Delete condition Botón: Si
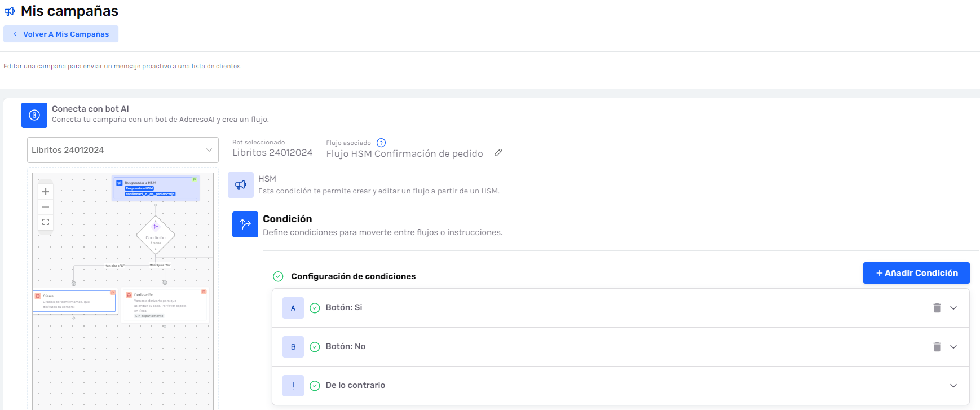Viewport: 980px width, 410px height. pos(937,308)
